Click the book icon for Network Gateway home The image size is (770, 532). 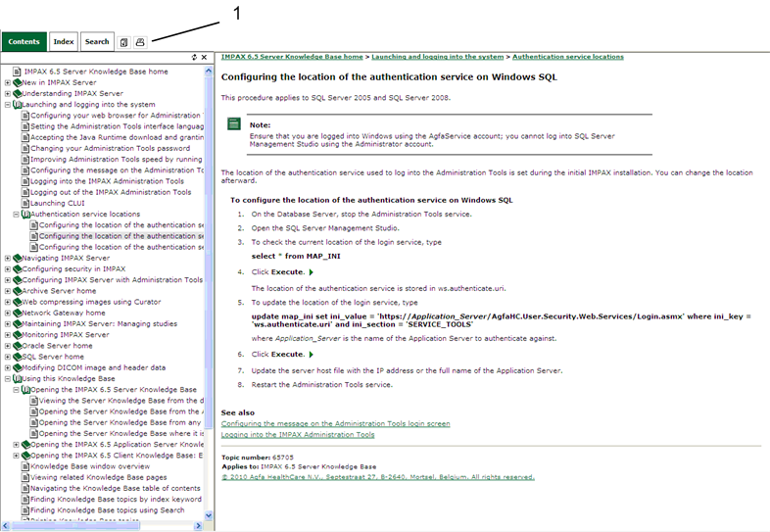coord(18,313)
